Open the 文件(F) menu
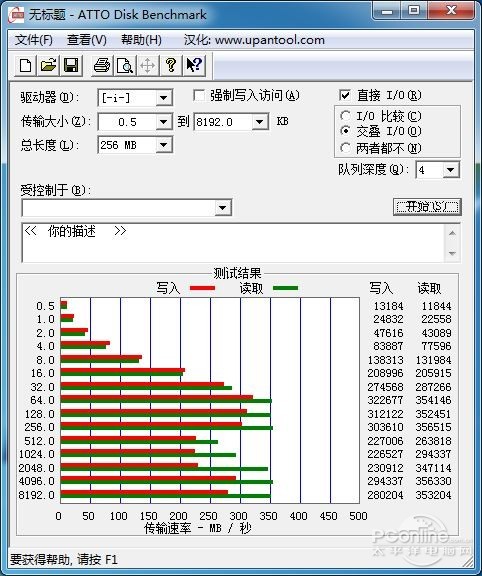 coord(33,40)
